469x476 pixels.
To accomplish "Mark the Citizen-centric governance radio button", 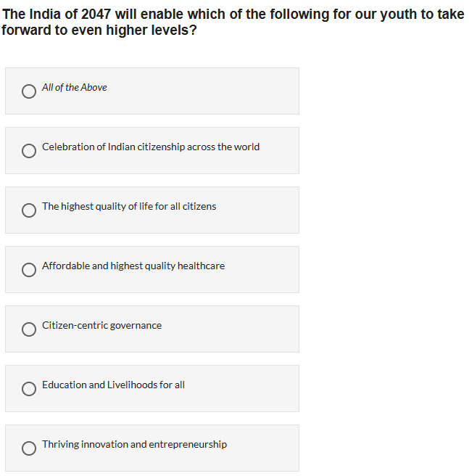I will 29,329.
